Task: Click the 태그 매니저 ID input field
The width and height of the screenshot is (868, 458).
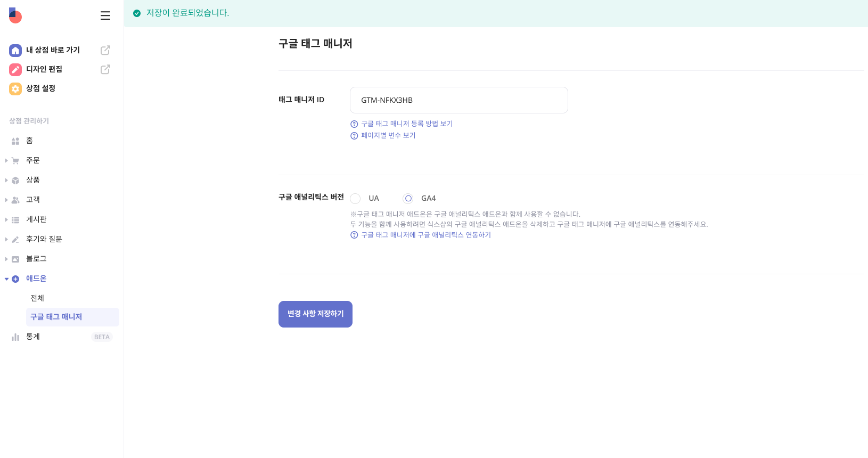Action: point(459,100)
